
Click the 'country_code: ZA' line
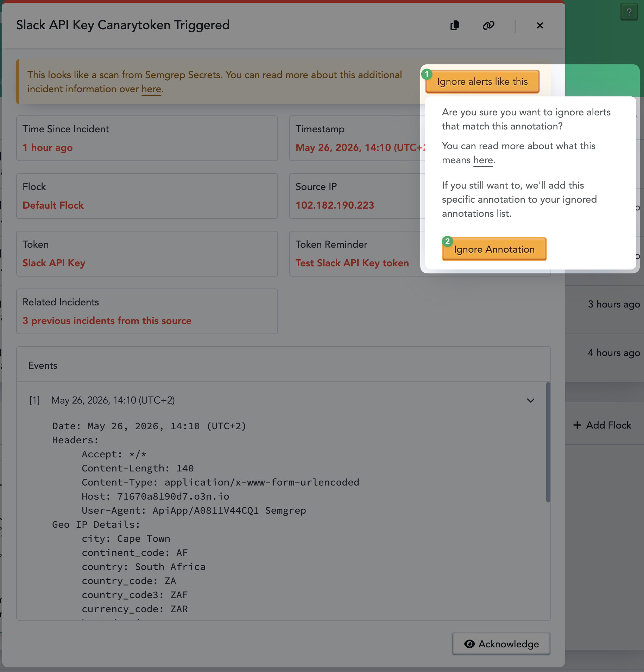point(129,581)
